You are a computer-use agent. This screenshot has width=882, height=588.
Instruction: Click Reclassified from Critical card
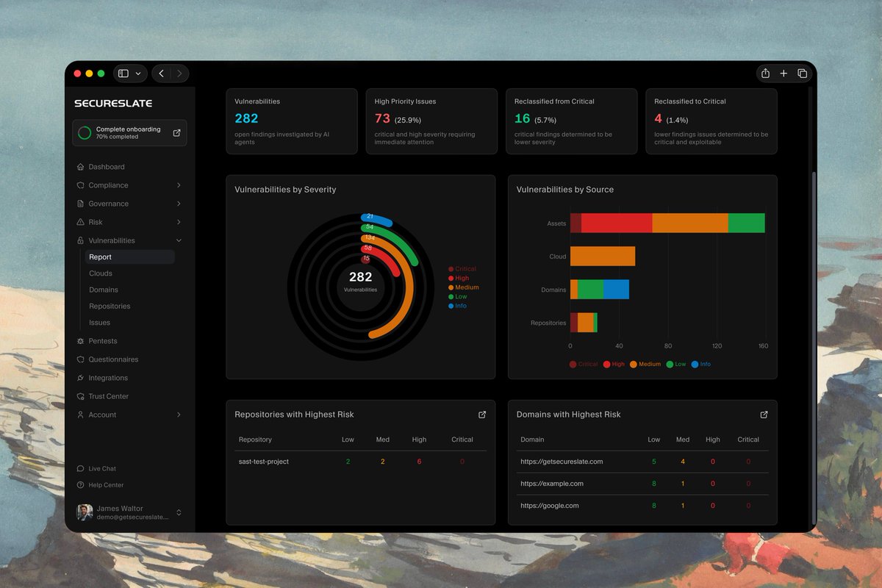571,121
